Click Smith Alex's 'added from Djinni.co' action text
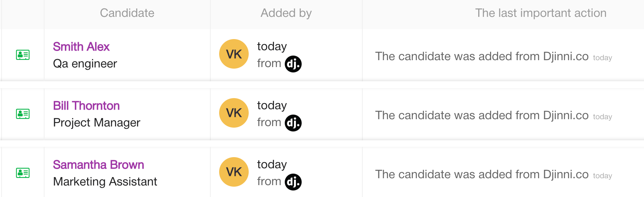The height and width of the screenshot is (197, 644). (x=482, y=56)
